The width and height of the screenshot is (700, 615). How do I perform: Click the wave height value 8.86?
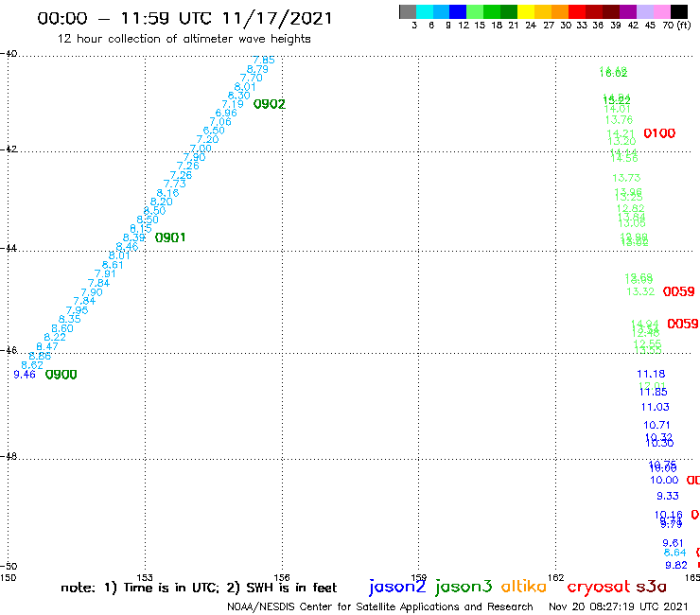click(40, 356)
